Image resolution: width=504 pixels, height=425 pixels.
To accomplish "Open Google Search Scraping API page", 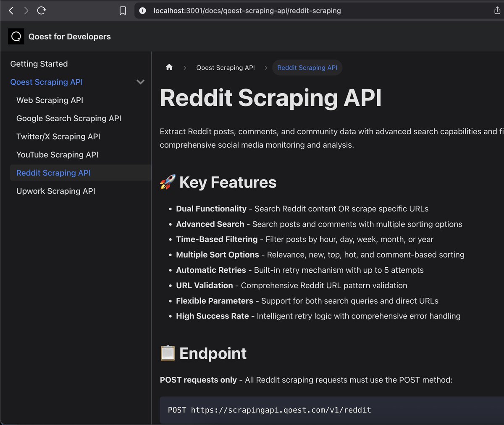I will (x=69, y=118).
